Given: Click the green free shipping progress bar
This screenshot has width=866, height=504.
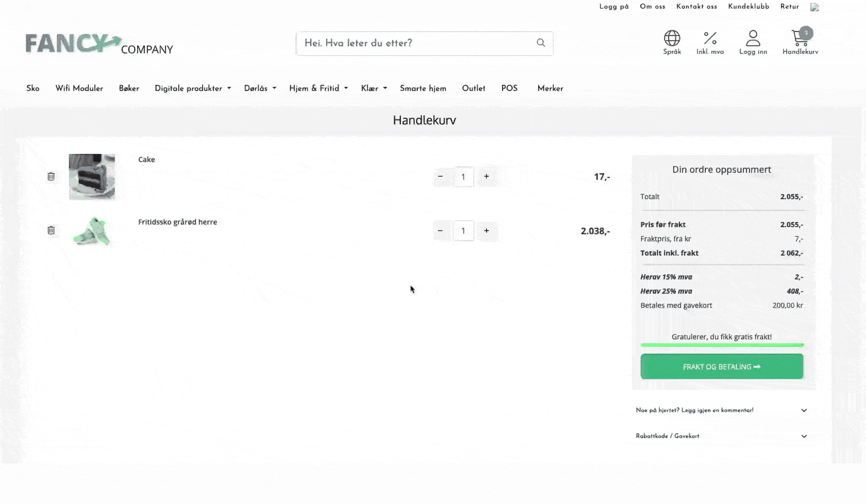Looking at the screenshot, I should coord(722,345).
